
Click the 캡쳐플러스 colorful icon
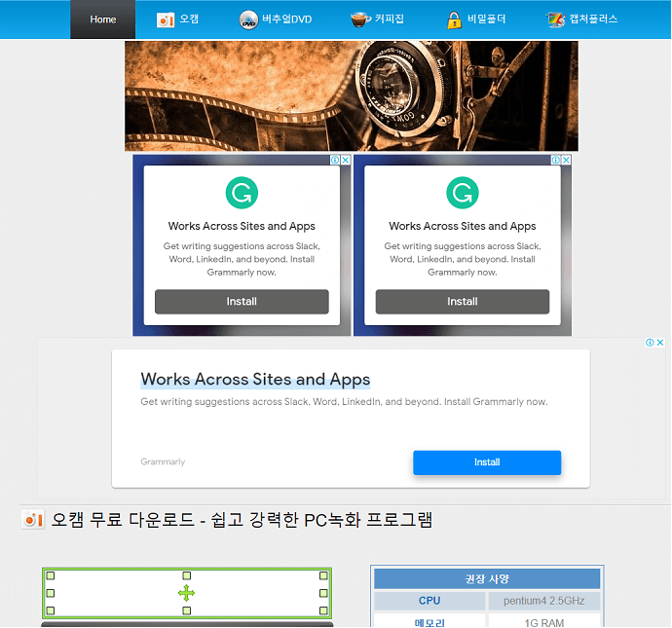[x=555, y=19]
